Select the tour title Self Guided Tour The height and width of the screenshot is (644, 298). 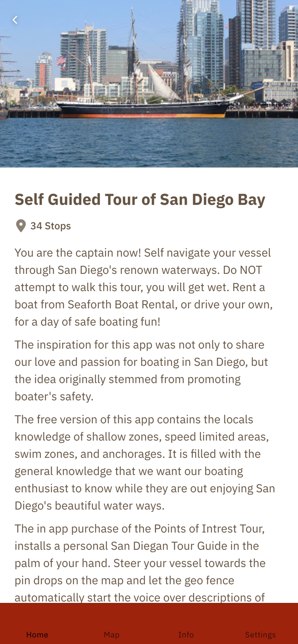(x=140, y=199)
